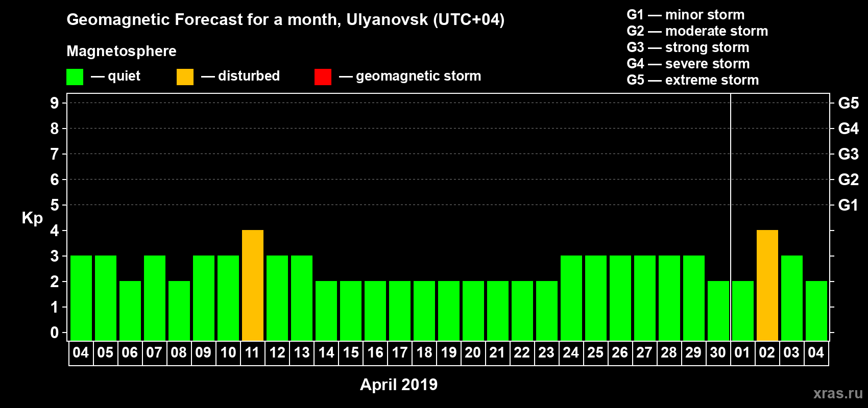
Task: Click the date label 27
Action: [644, 352]
